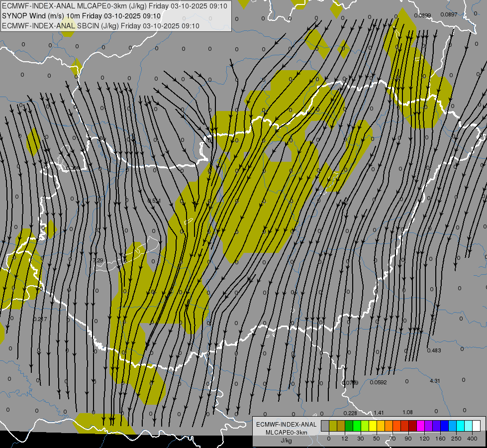Click the legend scale value 250
The image size is (487, 448).
coord(456,439)
